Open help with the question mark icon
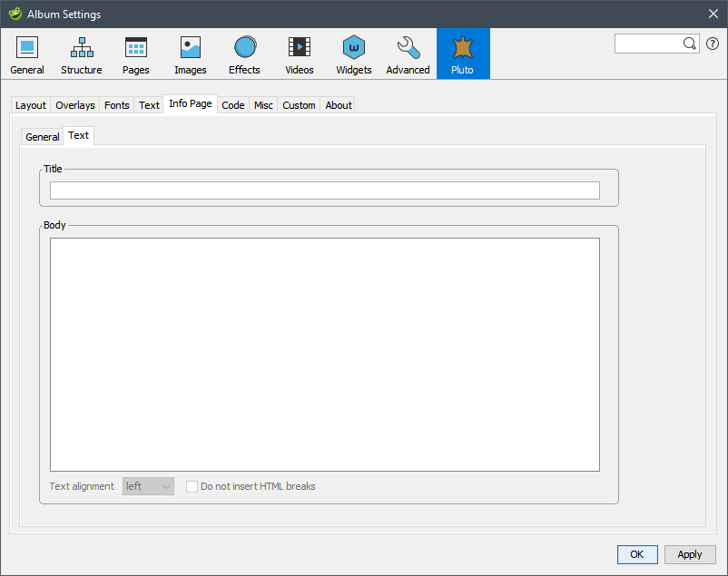The width and height of the screenshot is (728, 576). [713, 44]
